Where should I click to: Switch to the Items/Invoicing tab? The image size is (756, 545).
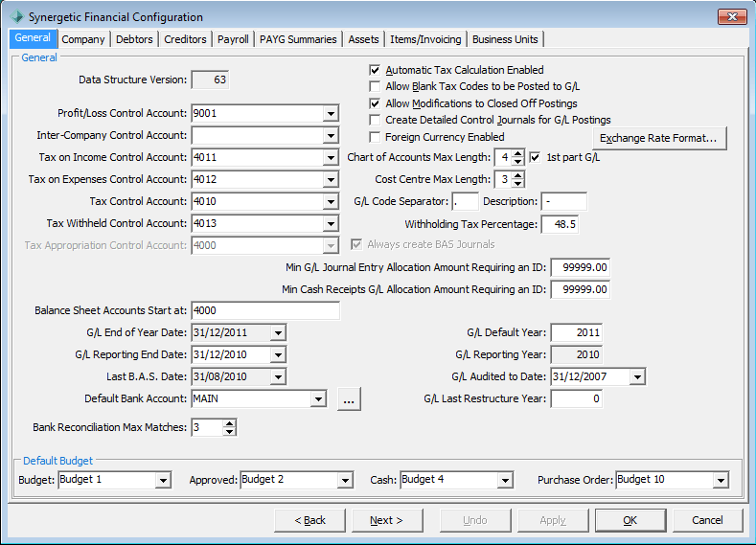pyautogui.click(x=425, y=39)
